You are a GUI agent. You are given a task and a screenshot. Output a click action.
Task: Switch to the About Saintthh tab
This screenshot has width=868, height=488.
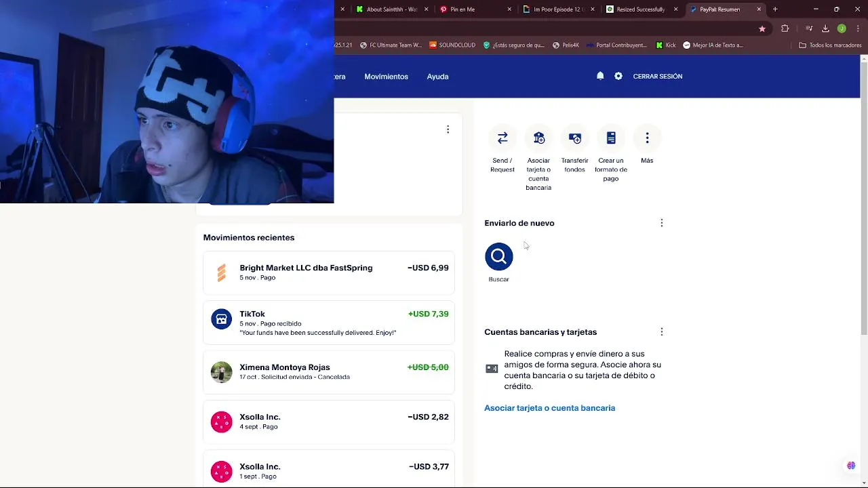coord(391,9)
